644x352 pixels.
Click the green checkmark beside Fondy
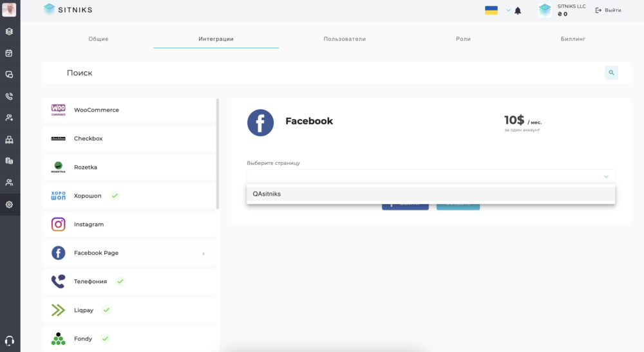coord(106,339)
